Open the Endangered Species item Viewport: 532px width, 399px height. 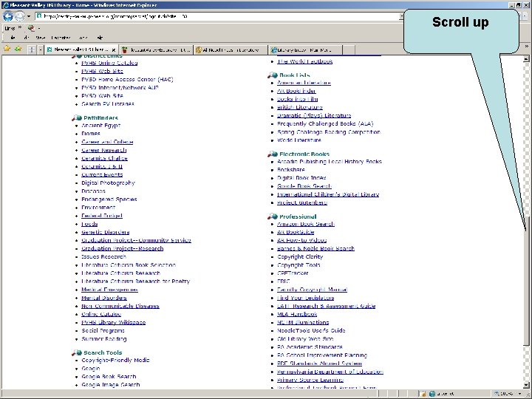click(109, 199)
